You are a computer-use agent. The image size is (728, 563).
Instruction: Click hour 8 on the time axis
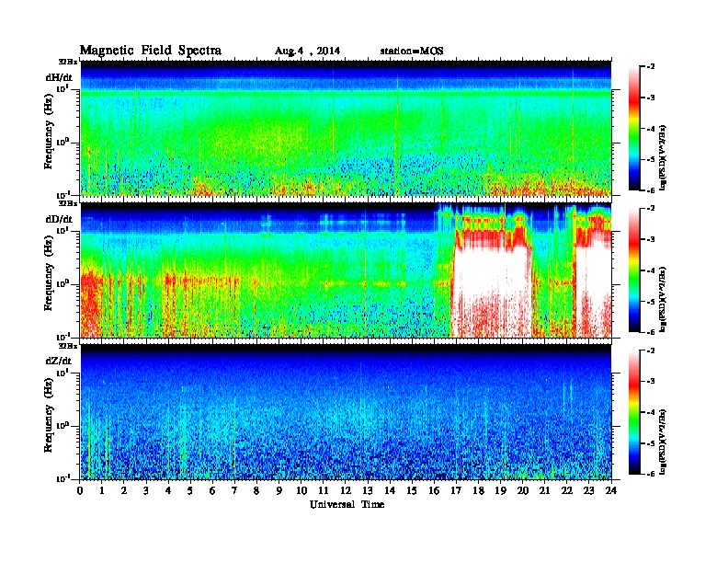pos(256,491)
